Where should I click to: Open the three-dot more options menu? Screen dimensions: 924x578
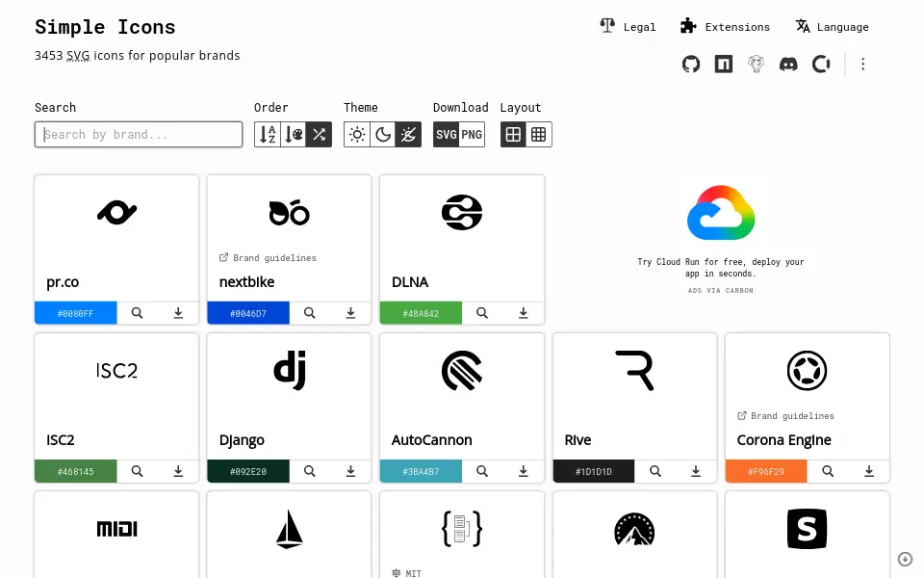862,64
